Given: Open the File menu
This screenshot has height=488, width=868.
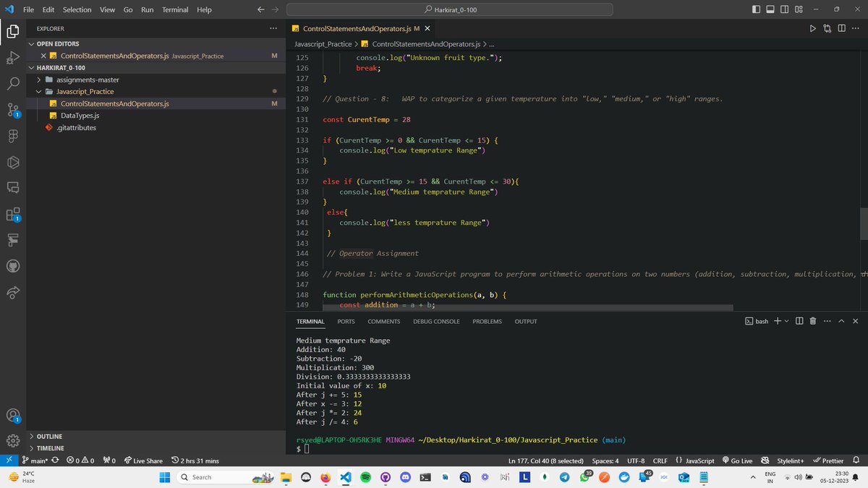Looking at the screenshot, I should [x=28, y=9].
